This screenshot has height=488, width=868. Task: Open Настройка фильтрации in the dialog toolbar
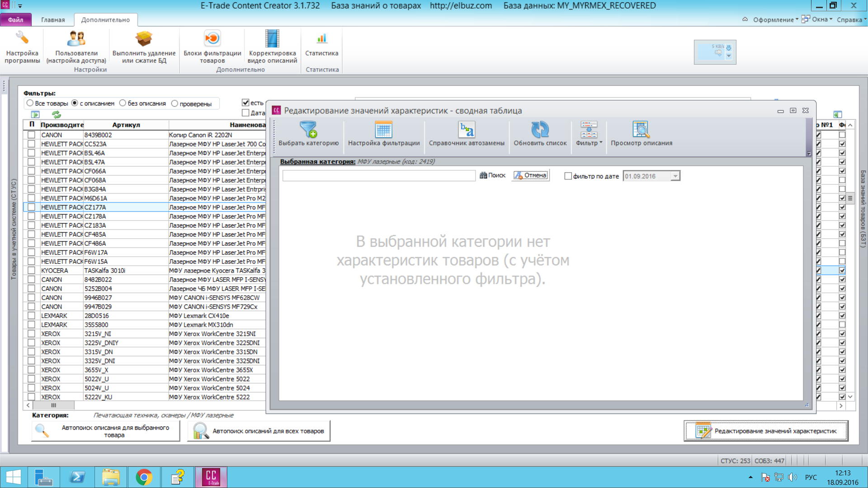(384, 134)
